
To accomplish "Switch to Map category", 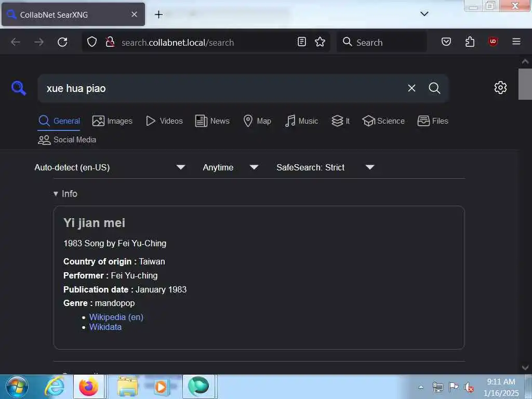I will [x=257, y=121].
